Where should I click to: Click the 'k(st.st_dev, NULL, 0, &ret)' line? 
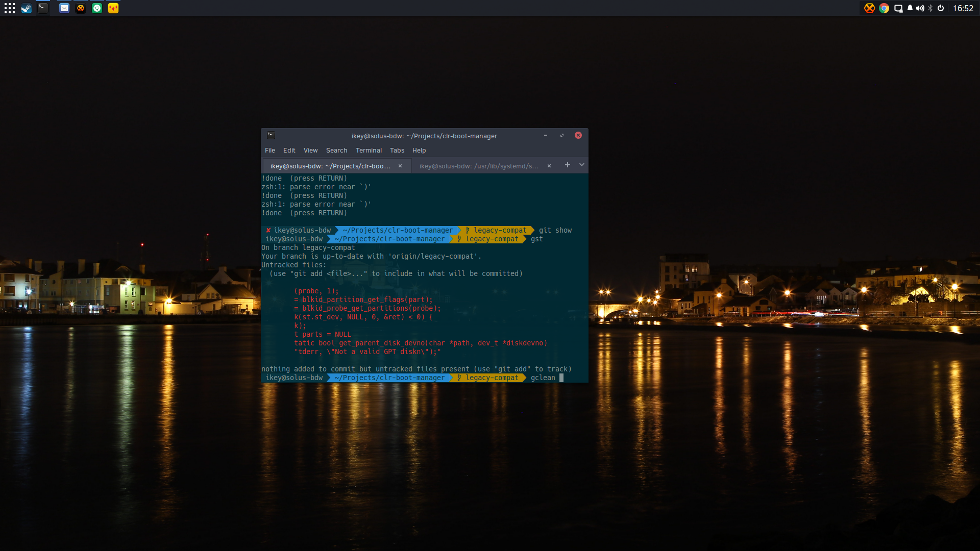coord(363,317)
